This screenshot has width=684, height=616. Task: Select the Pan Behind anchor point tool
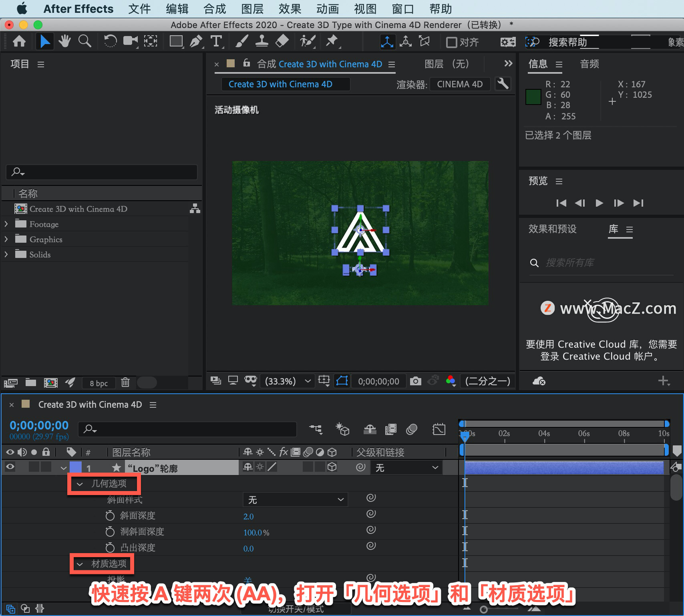pyautogui.click(x=151, y=41)
